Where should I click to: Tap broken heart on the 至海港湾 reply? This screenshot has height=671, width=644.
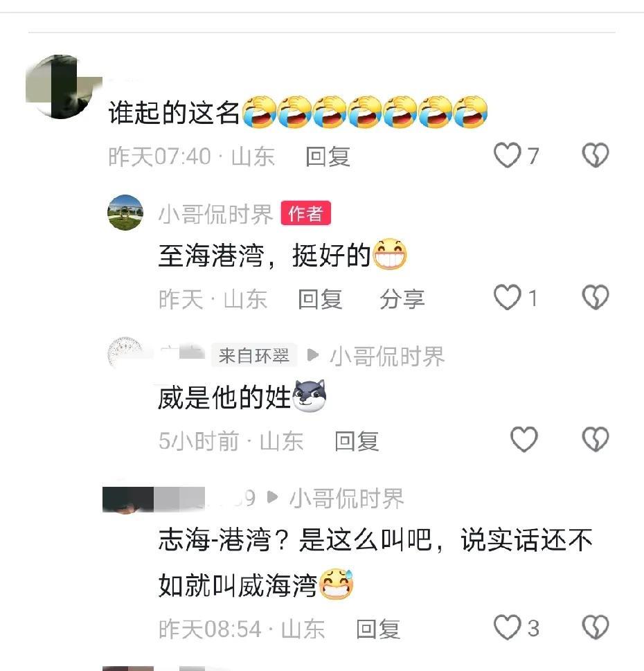click(x=596, y=297)
